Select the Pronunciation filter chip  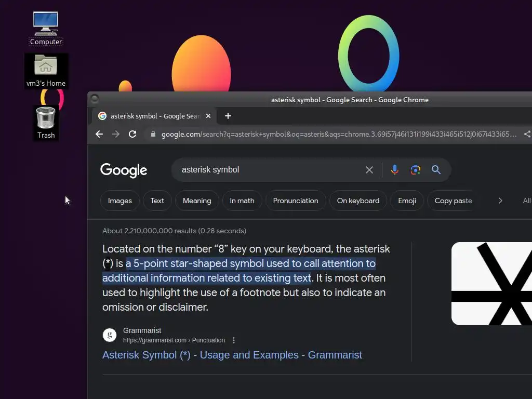296,201
